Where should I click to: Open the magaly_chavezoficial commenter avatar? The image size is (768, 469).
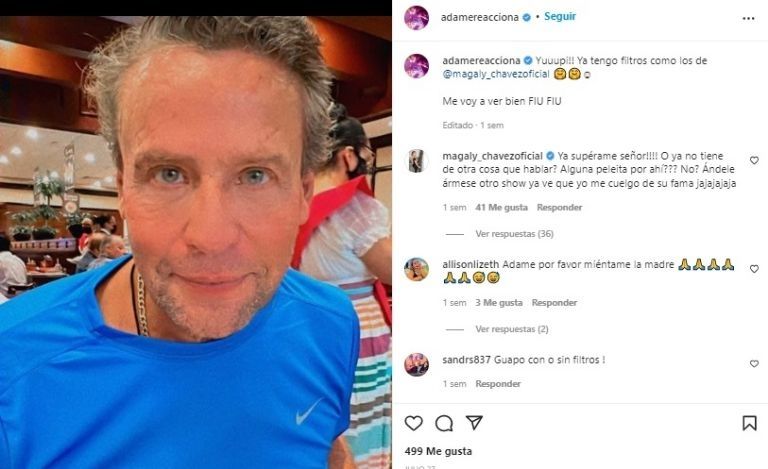pyautogui.click(x=416, y=161)
